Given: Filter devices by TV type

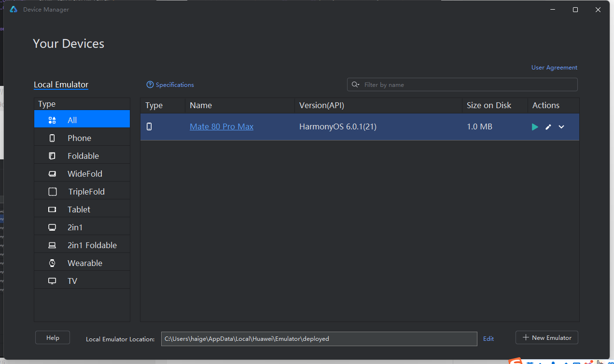Looking at the screenshot, I should coord(82,281).
